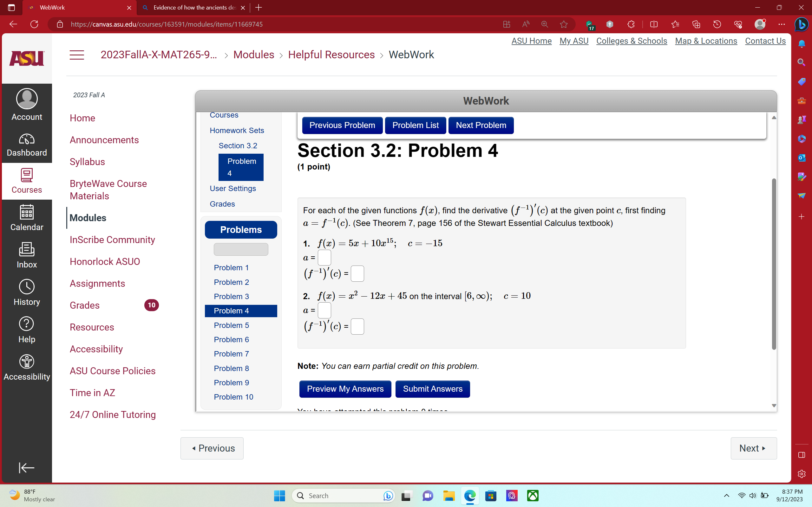This screenshot has height=507, width=812.
Task: Click answer box for (f⁻¹)'(c) problem 2
Action: point(357,326)
